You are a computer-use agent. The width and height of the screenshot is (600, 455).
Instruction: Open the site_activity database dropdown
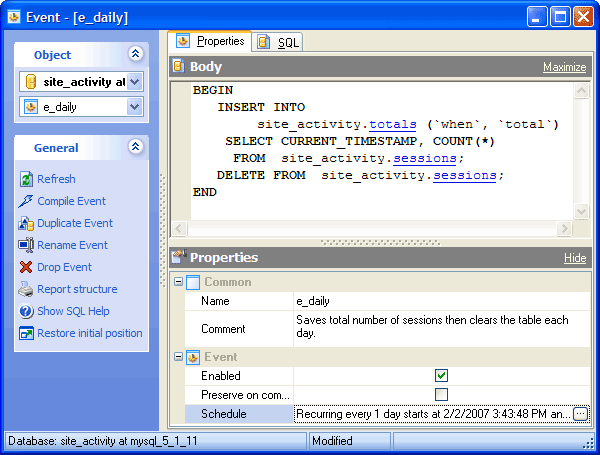135,81
